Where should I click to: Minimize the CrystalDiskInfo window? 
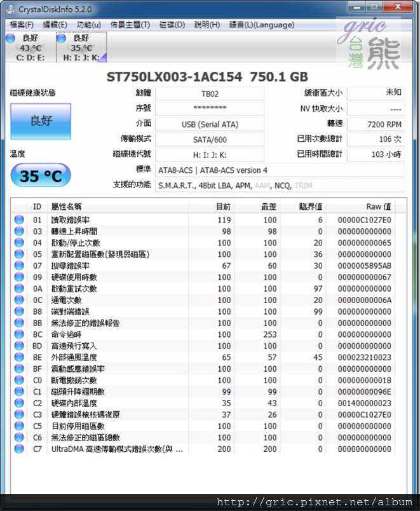click(357, 7)
